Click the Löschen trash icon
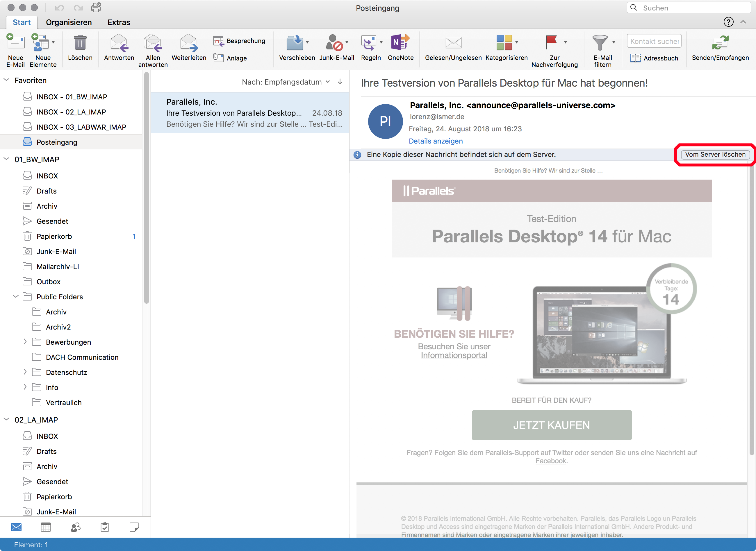The image size is (756, 551). [80, 43]
